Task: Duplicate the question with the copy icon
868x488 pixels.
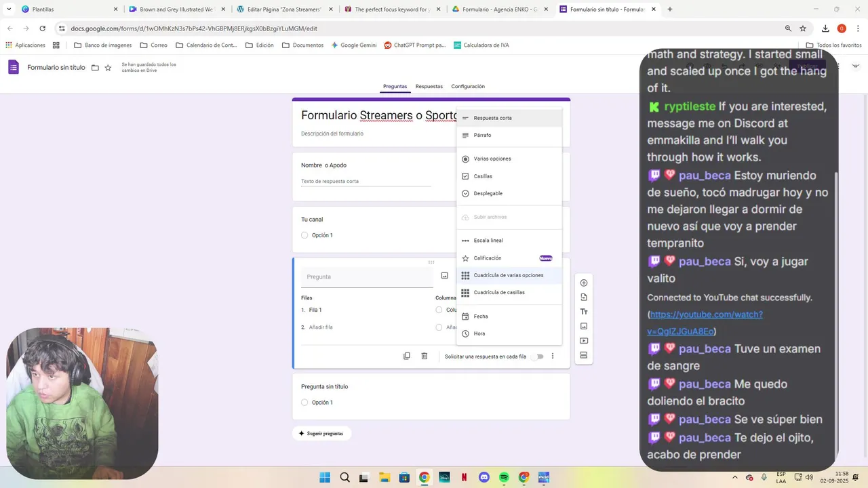Action: pyautogui.click(x=407, y=356)
